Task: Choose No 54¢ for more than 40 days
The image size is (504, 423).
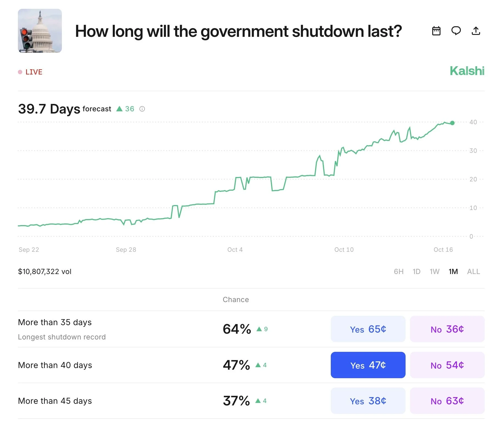Action: [x=447, y=365]
